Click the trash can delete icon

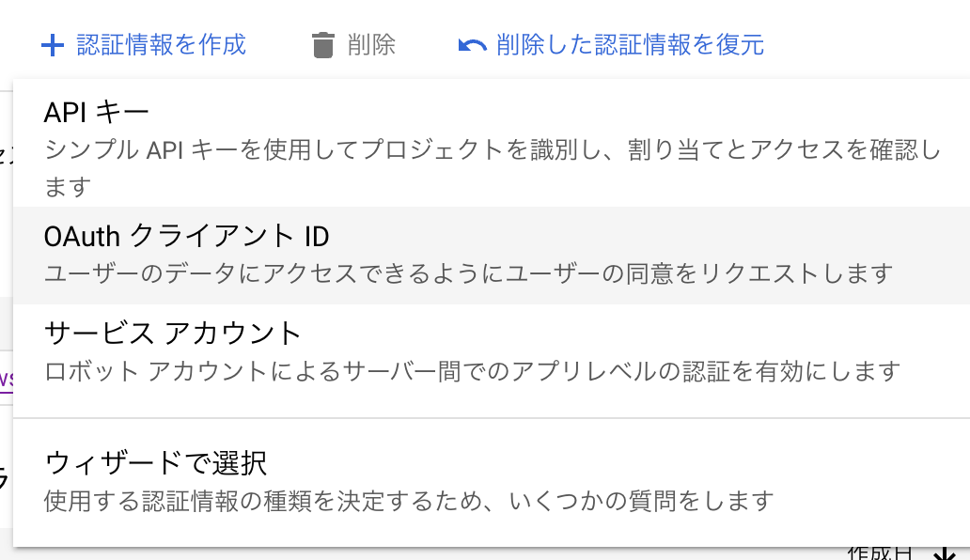(323, 44)
